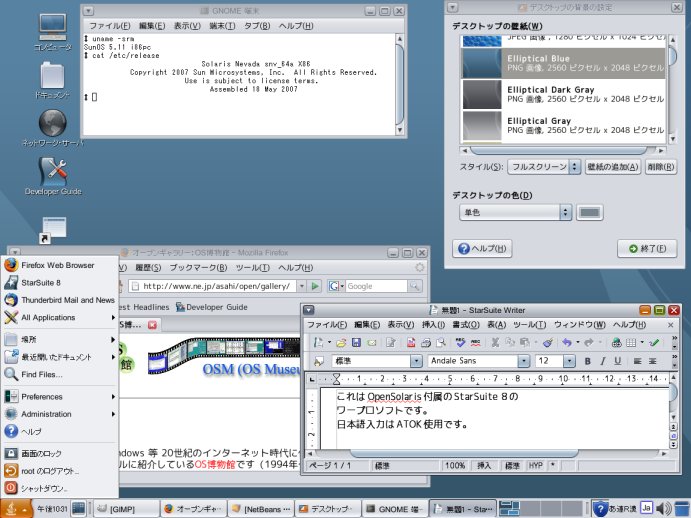Switch to the [GIMP] taskbar window

126,509
